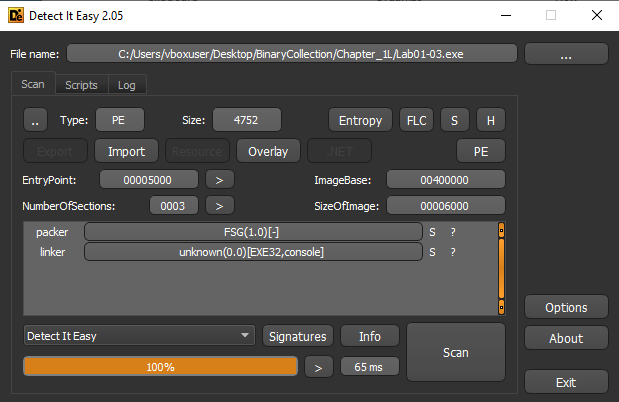Open the Overlay viewer
619x402 pixels.
click(x=268, y=151)
